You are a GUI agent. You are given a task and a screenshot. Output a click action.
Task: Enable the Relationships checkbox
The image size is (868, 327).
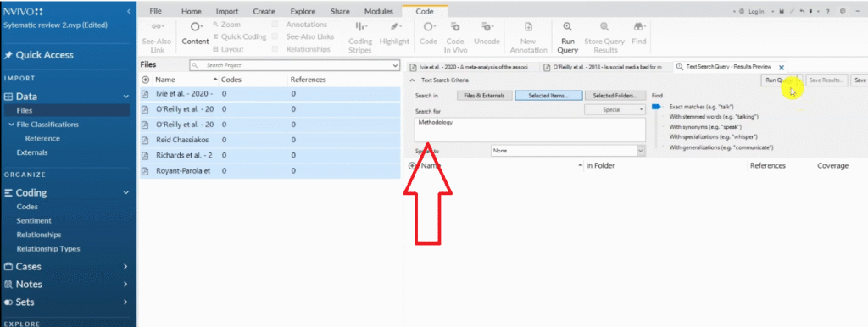pos(275,49)
